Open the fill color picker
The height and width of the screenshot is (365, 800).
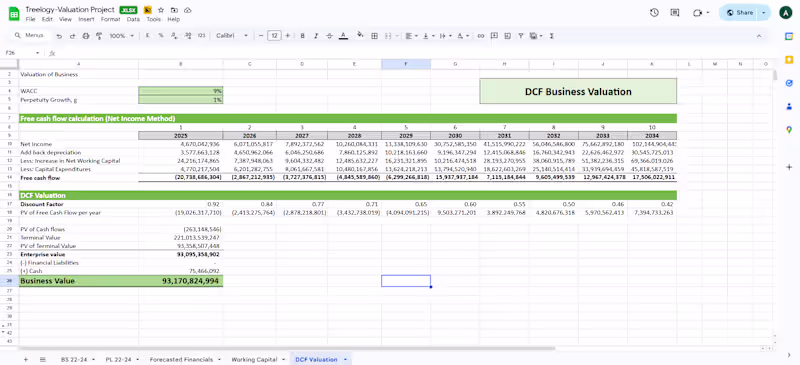[360, 36]
